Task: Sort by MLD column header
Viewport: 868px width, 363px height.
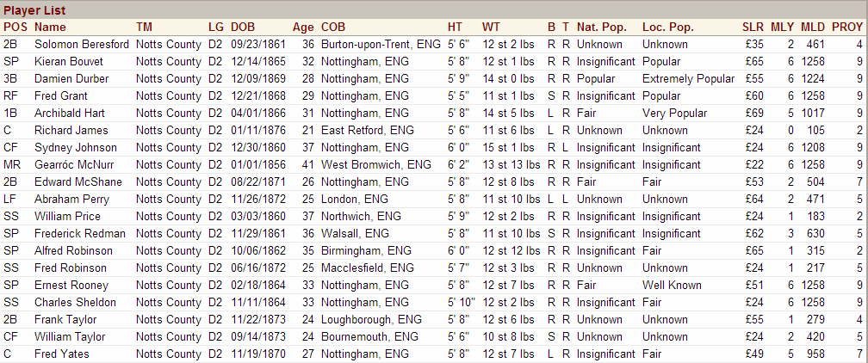Action: click(813, 28)
